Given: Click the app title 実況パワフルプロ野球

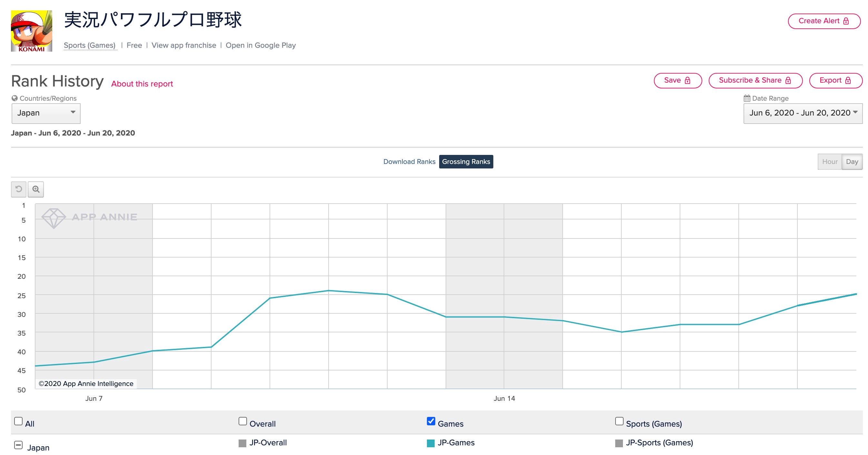Looking at the screenshot, I should [x=153, y=20].
